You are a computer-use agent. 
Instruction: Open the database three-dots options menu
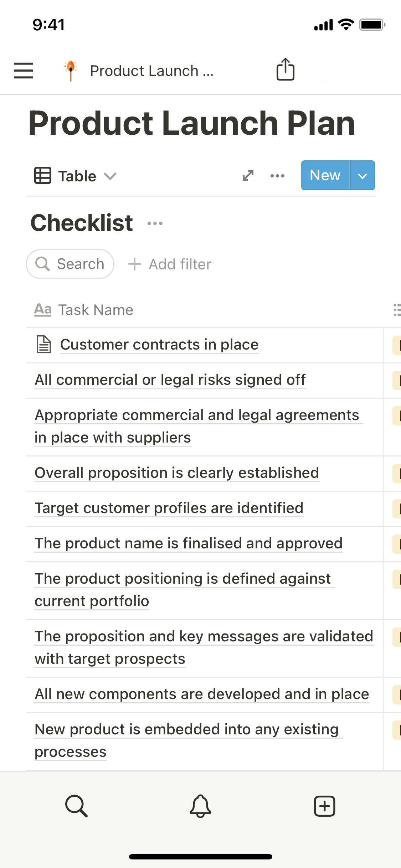click(x=277, y=176)
